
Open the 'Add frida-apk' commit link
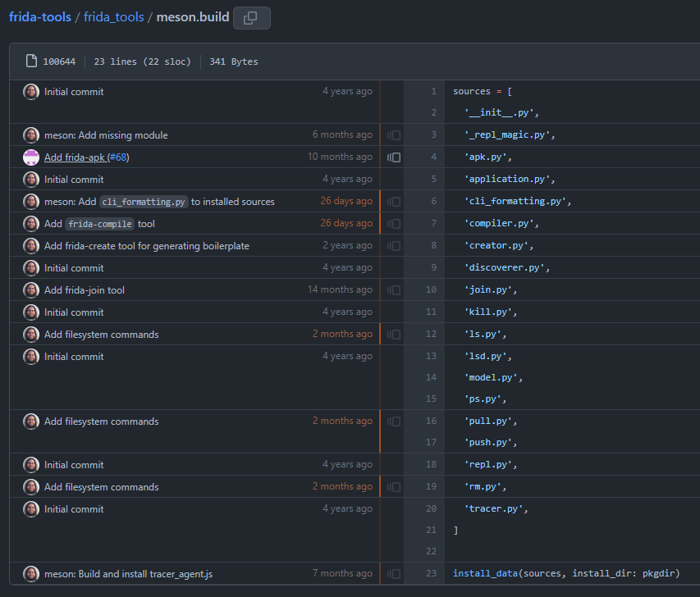click(75, 157)
